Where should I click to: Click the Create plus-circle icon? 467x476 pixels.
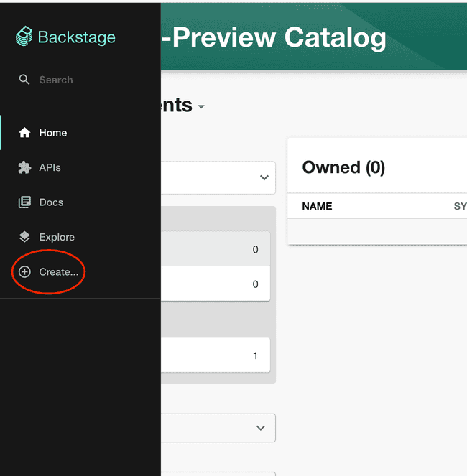pos(24,271)
